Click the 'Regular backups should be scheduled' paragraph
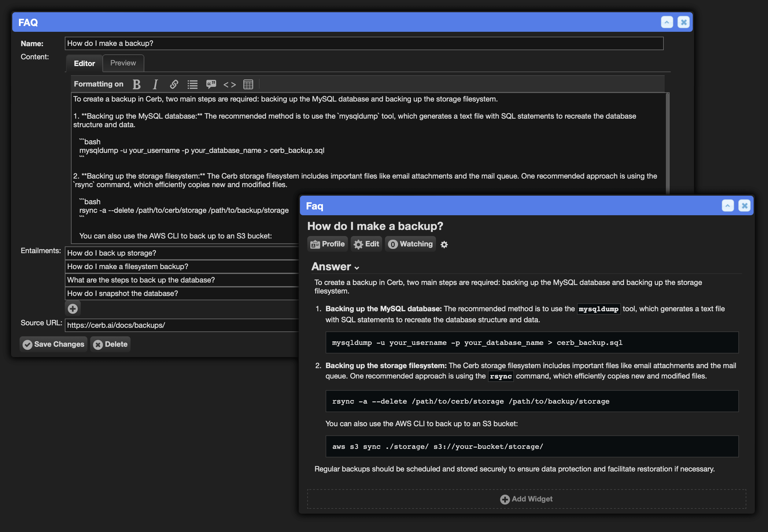 tap(514, 469)
